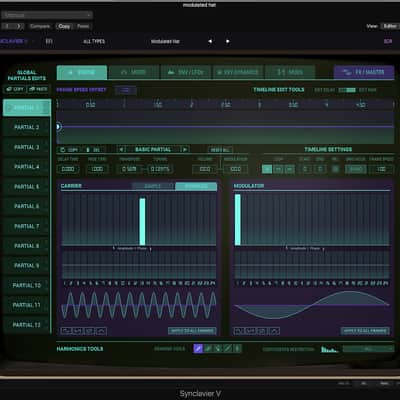
Task: Click the second harmonics drawing tool icon
Action: [x=208, y=349]
